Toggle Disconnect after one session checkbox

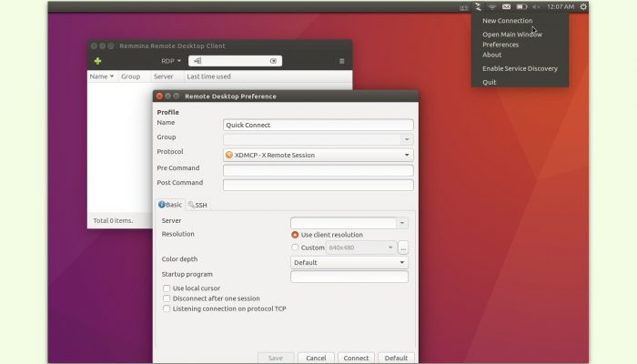click(167, 298)
